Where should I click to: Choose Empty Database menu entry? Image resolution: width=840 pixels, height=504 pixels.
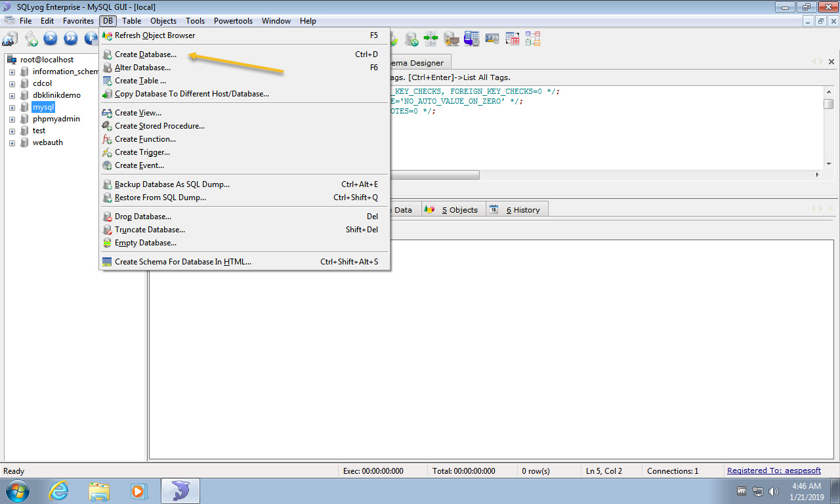click(245, 243)
